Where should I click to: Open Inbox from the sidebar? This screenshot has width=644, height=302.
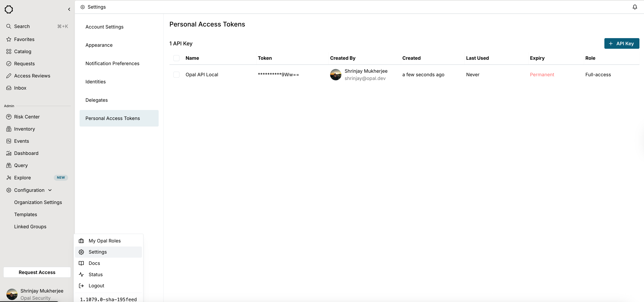coord(20,88)
